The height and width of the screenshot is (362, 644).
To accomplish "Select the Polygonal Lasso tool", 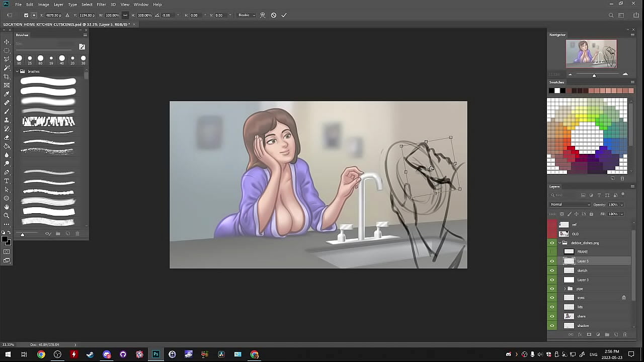I will tap(7, 59).
